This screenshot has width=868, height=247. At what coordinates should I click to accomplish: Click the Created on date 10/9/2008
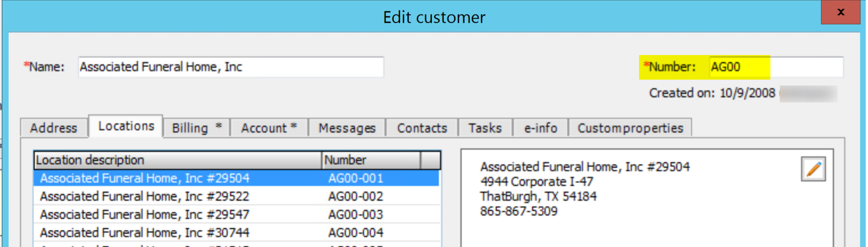(x=747, y=93)
